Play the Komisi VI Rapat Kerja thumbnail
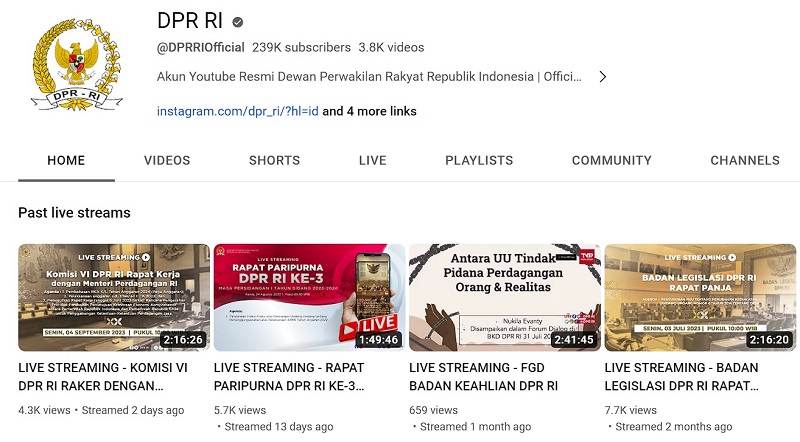The image size is (800, 442). [x=114, y=298]
